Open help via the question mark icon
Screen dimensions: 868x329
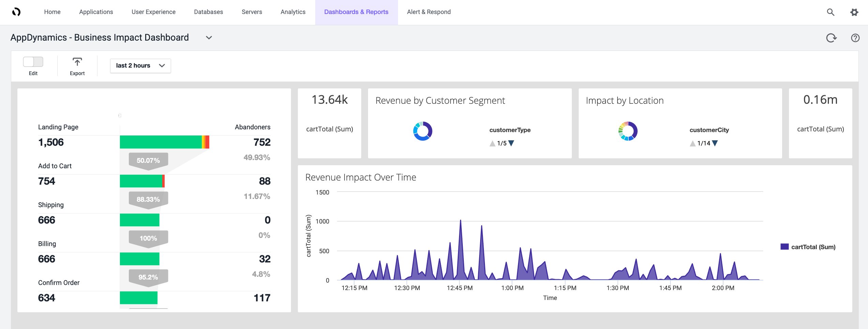click(855, 38)
